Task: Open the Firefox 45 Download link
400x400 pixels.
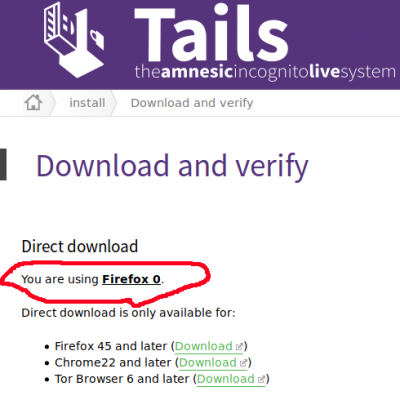Action: (x=204, y=346)
